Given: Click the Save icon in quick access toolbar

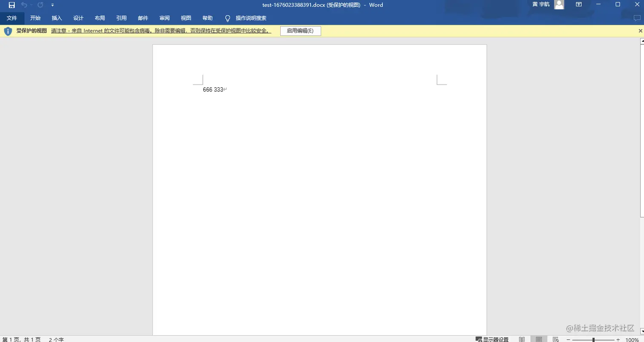Looking at the screenshot, I should (12, 5).
